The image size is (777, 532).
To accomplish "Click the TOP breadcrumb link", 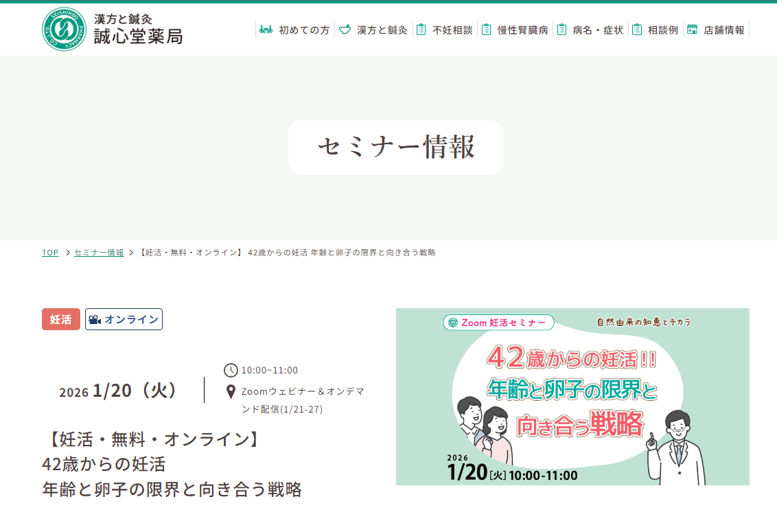I will tap(49, 253).
